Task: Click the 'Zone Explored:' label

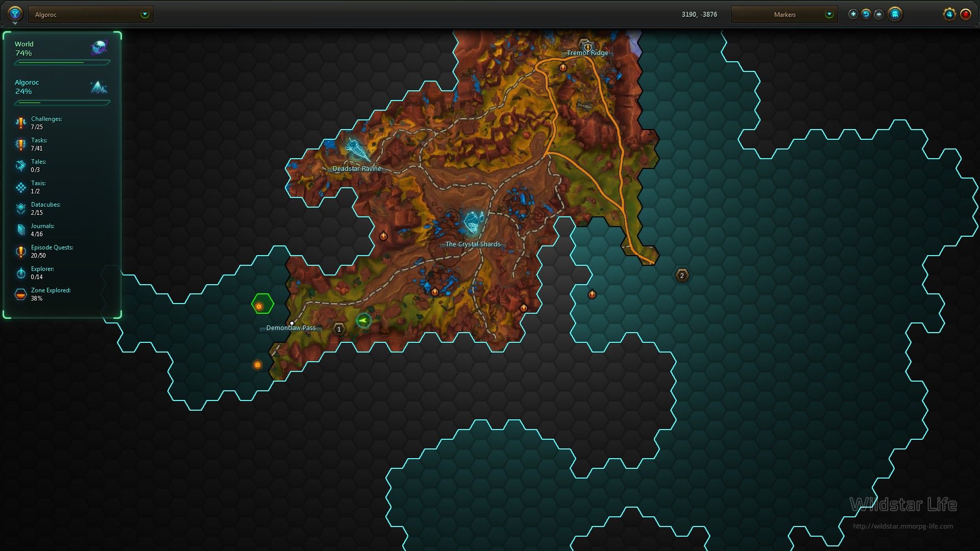Action: point(51,290)
